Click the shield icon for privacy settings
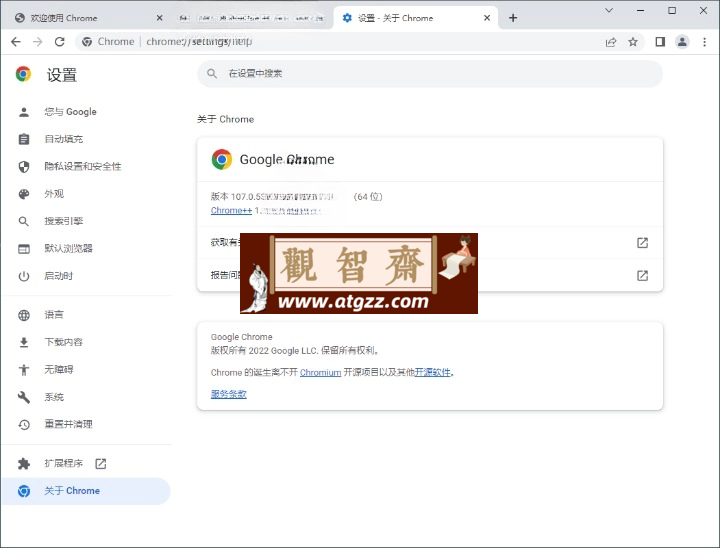720x548 pixels. (x=24, y=167)
